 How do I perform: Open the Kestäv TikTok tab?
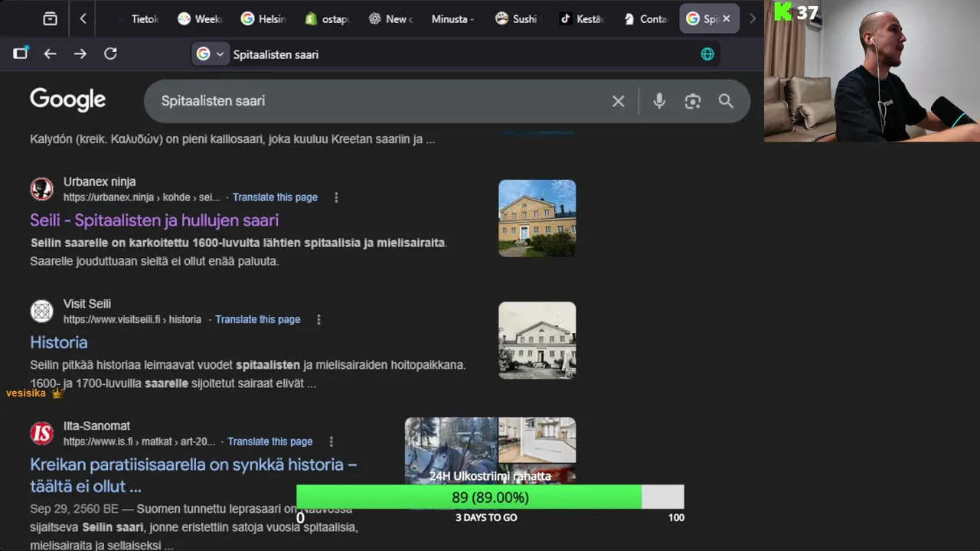pyautogui.click(x=581, y=19)
